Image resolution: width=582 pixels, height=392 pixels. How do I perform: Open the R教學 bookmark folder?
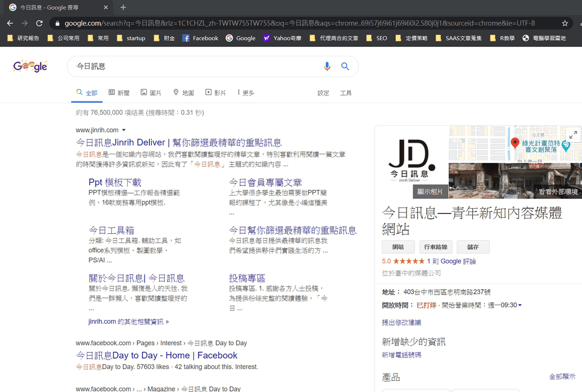tap(502, 38)
